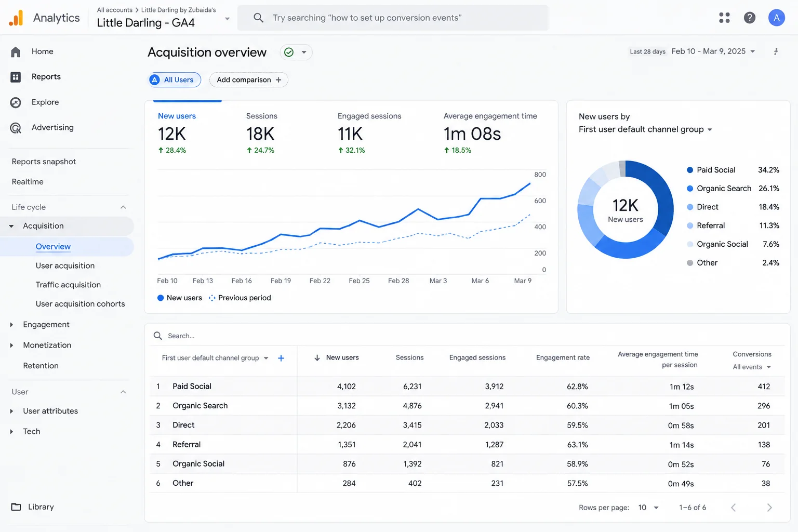Click the Reports icon in sidebar

click(16, 77)
